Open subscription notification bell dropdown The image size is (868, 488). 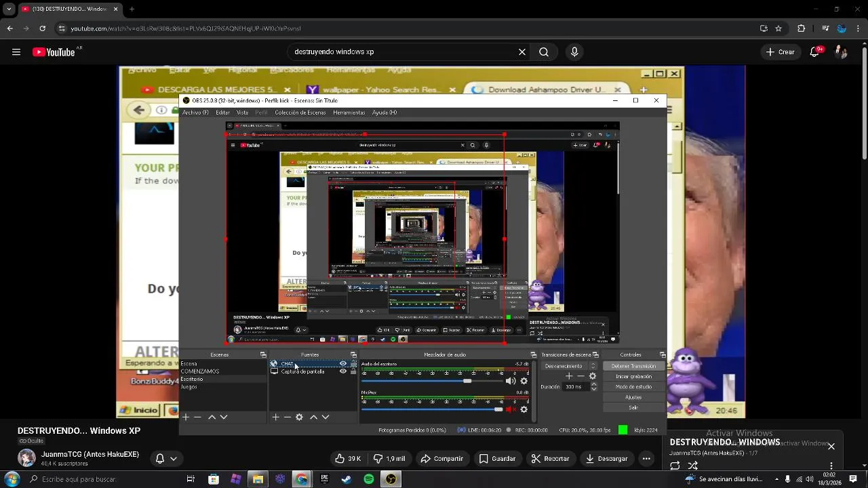166,459
